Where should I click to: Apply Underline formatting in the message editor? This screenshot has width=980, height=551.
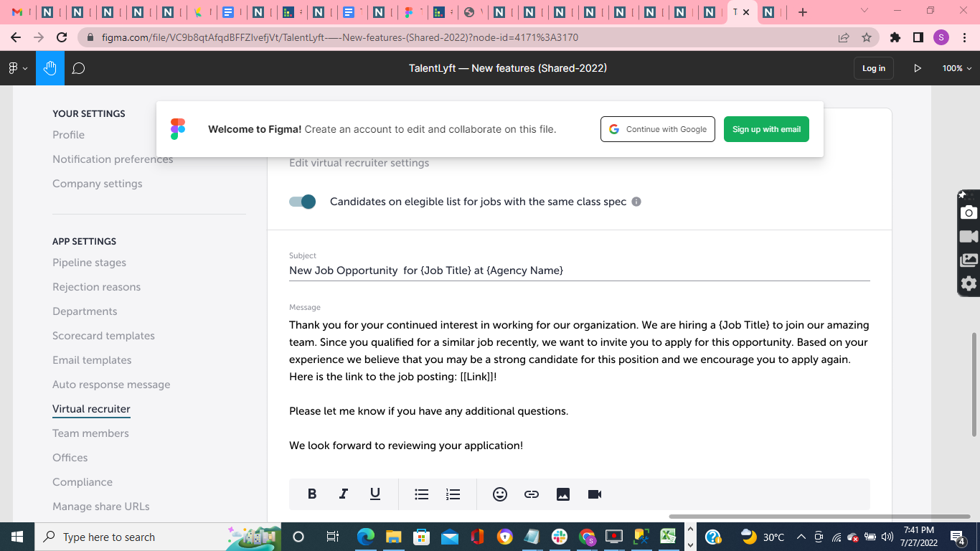point(374,494)
